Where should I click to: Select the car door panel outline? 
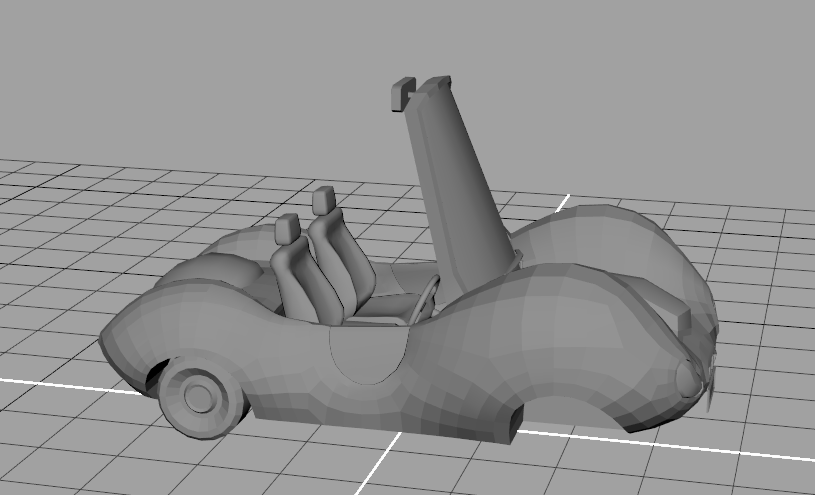[369, 355]
